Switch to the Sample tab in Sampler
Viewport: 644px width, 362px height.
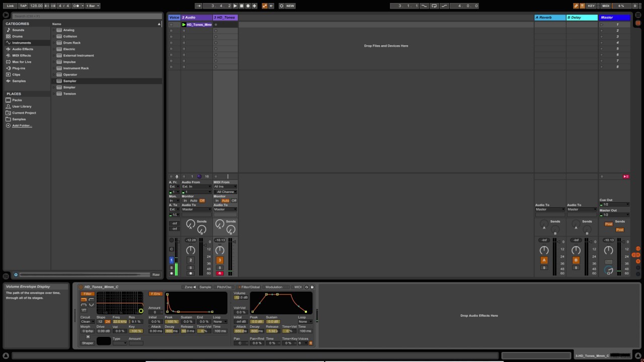[x=205, y=287]
